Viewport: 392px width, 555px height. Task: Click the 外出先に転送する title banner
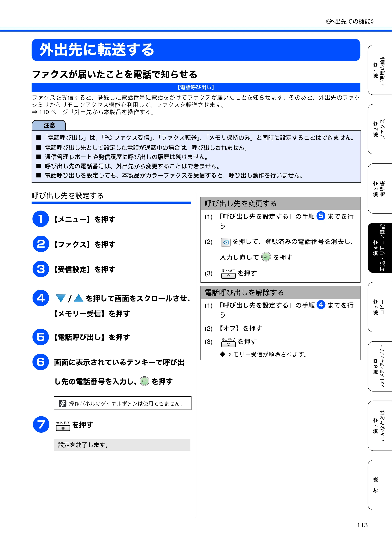click(196, 50)
